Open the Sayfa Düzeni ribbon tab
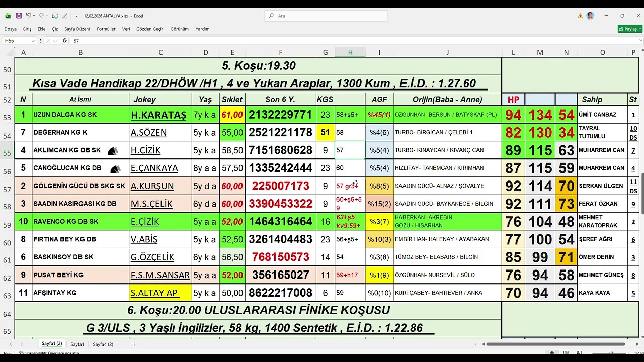 pos(77,29)
